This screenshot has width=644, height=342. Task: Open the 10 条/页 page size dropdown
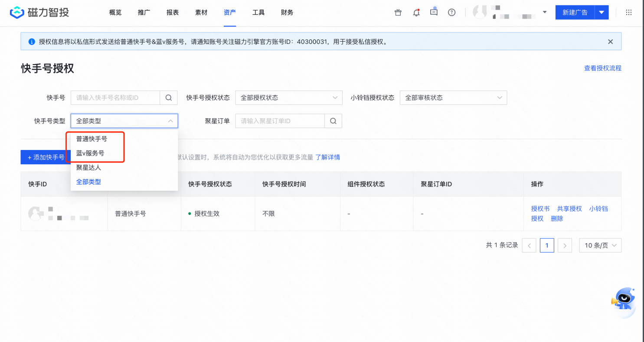pyautogui.click(x=600, y=245)
